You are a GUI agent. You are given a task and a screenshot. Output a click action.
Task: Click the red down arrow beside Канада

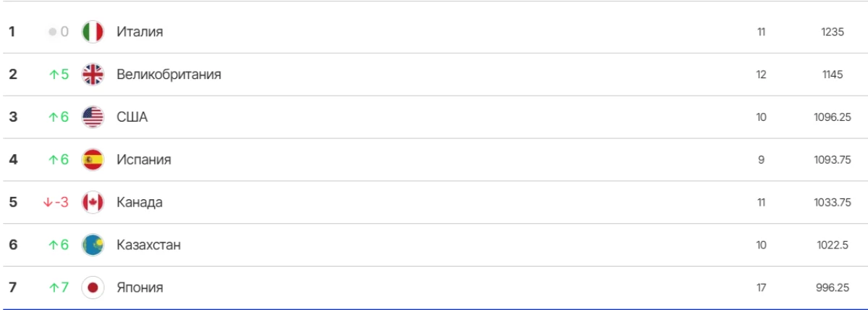[48, 203]
